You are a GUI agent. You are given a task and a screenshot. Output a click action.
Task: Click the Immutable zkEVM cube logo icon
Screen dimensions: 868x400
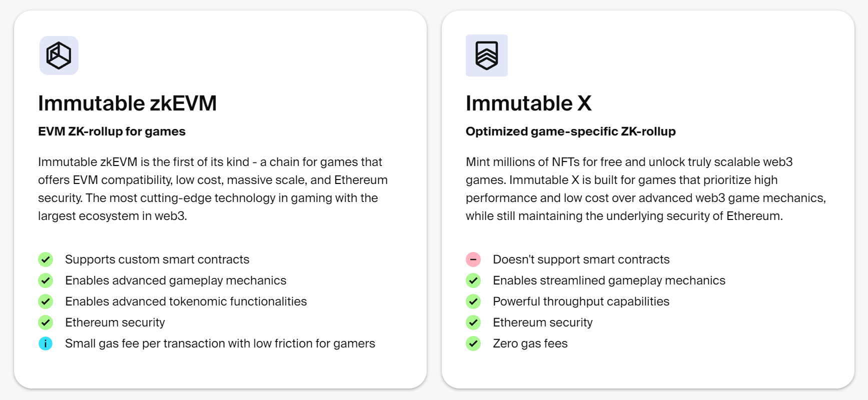click(59, 55)
